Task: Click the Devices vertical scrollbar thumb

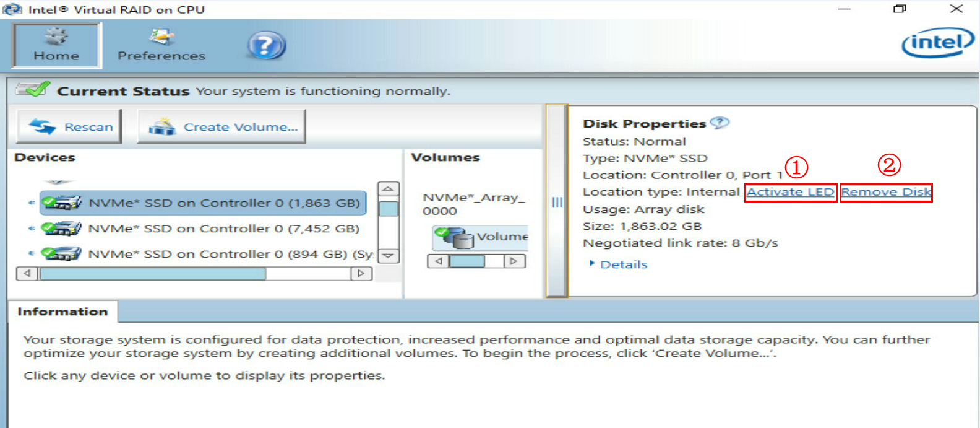Action: (x=389, y=208)
